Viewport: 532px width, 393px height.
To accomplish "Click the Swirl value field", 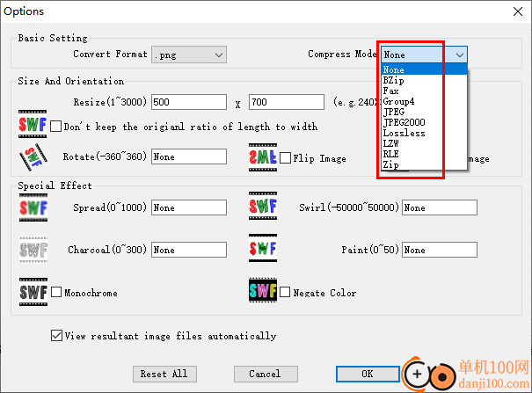I will 440,207.
